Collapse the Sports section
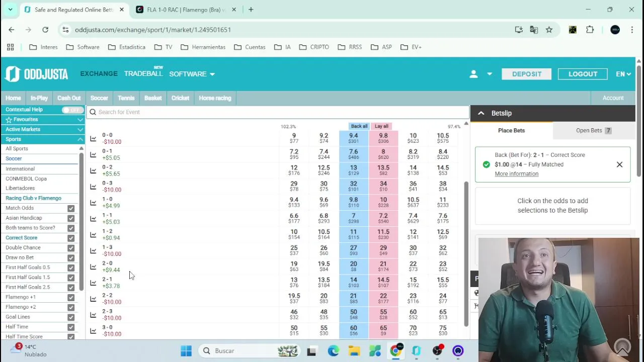The height and width of the screenshot is (362, 644). click(x=80, y=139)
